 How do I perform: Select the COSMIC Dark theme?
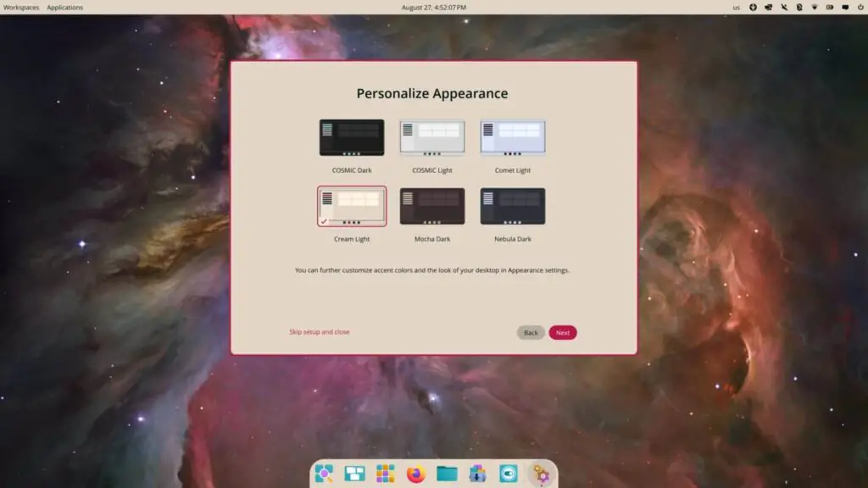tap(352, 137)
